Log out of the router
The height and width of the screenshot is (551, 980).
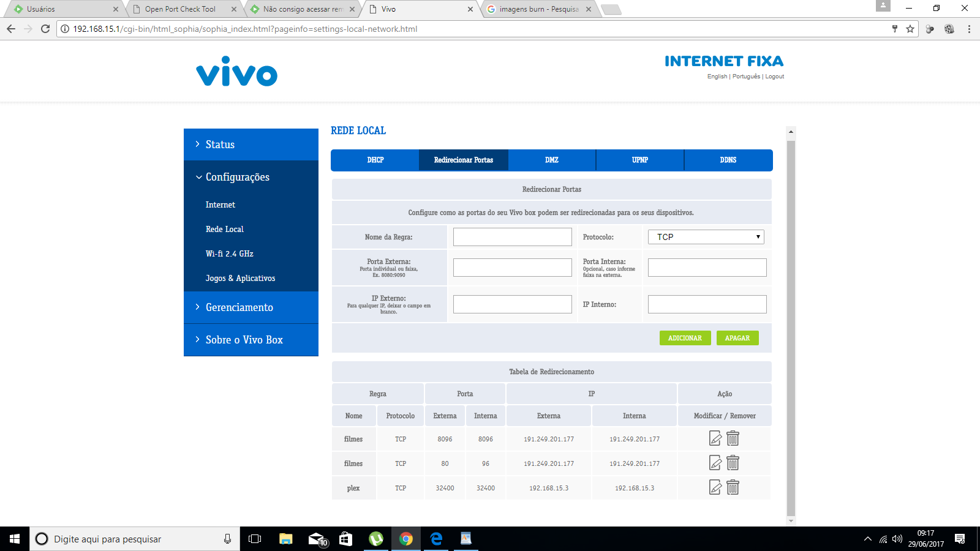pyautogui.click(x=775, y=77)
